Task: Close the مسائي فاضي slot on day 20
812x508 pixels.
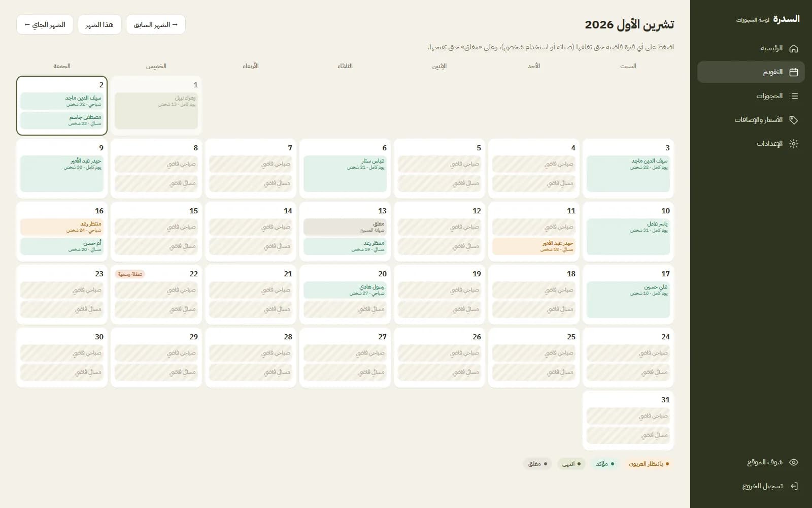Action: click(345, 309)
